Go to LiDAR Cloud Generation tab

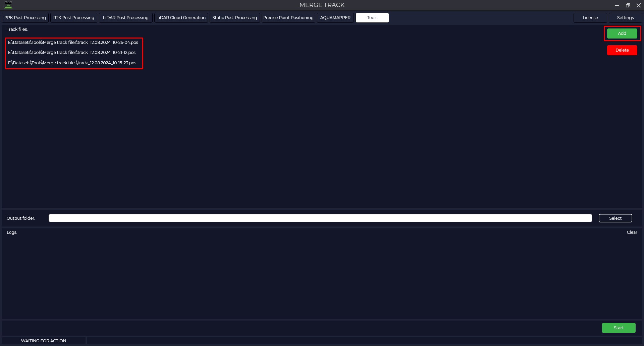pyautogui.click(x=181, y=18)
